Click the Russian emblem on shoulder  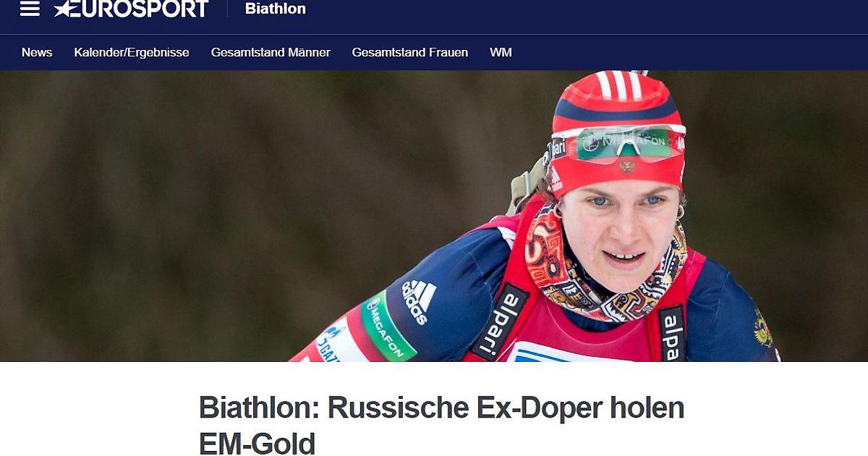coord(762,329)
